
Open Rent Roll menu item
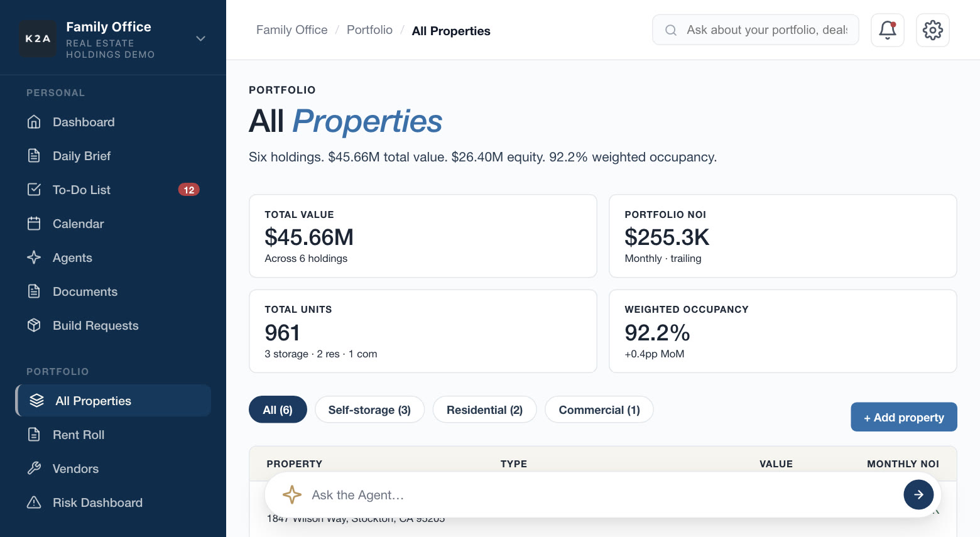113,435
